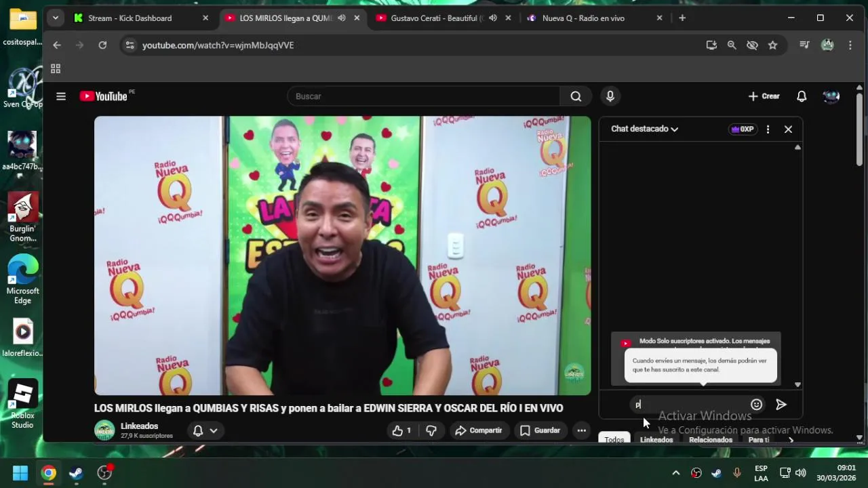
Task: Click chat scroll down arrow
Action: click(797, 385)
